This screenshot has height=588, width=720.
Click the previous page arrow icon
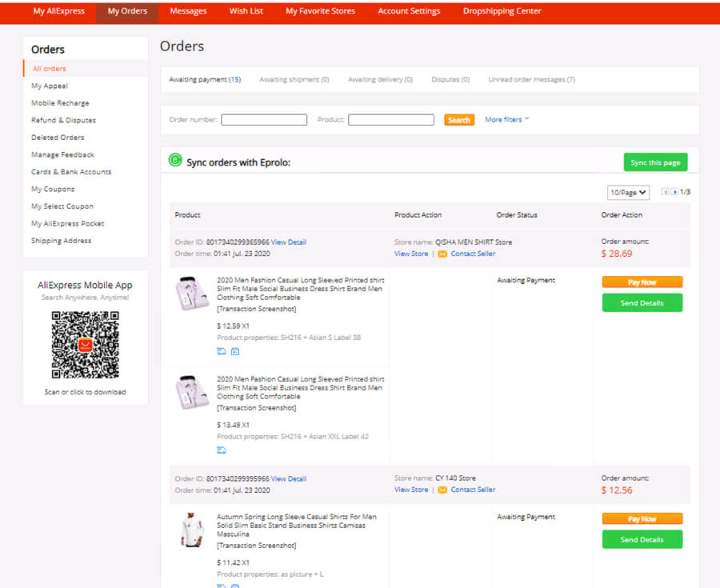tap(665, 192)
